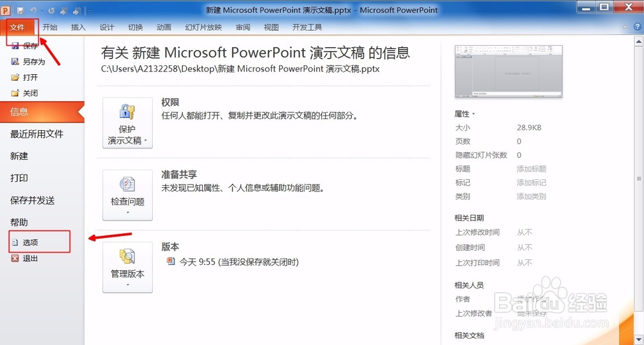644x345 pixels.
Task: Click the 相关人员 heading
Action: (469, 285)
